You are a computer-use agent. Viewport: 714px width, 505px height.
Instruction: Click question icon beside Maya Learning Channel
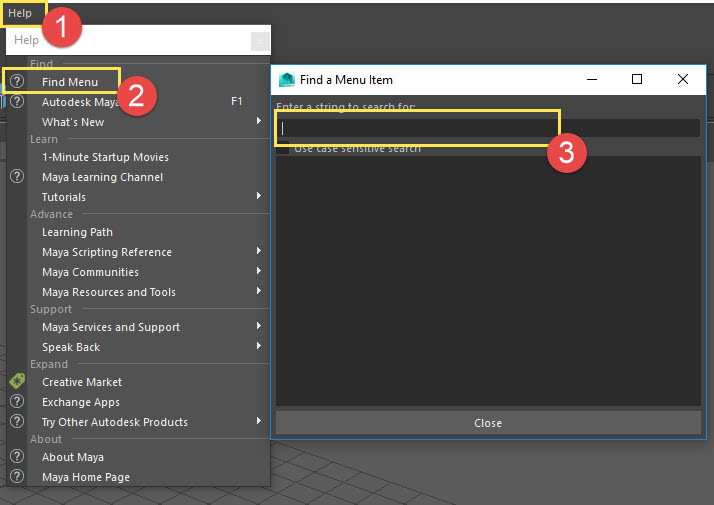[17, 176]
